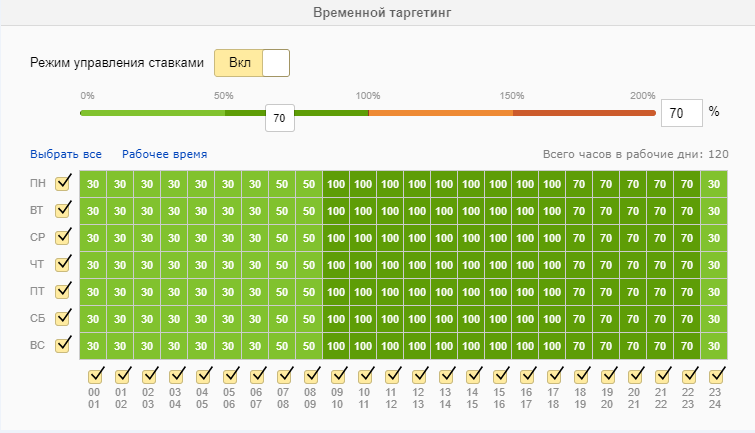Select the ВС cell for hour 23-24

[714, 346]
